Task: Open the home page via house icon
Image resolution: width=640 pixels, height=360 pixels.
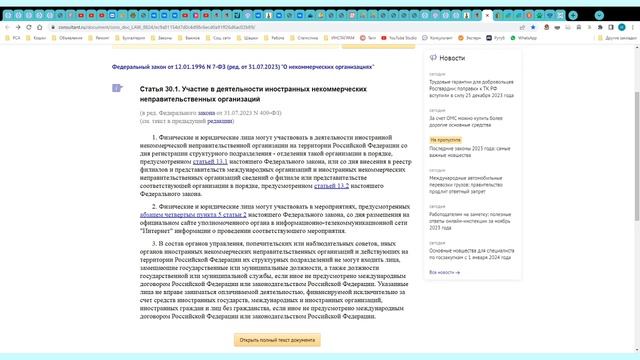Action: click(x=40, y=27)
